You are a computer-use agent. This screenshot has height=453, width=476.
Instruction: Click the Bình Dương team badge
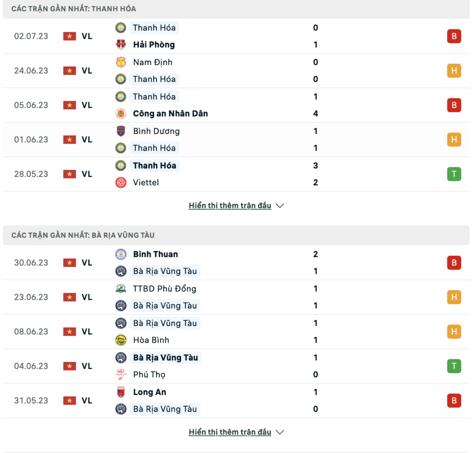click(121, 131)
